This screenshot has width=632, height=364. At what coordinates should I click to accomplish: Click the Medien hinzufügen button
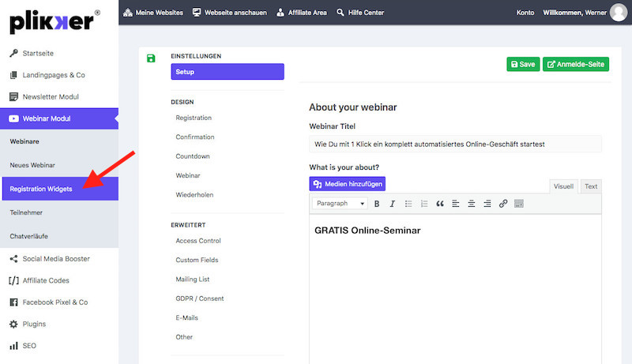(347, 184)
